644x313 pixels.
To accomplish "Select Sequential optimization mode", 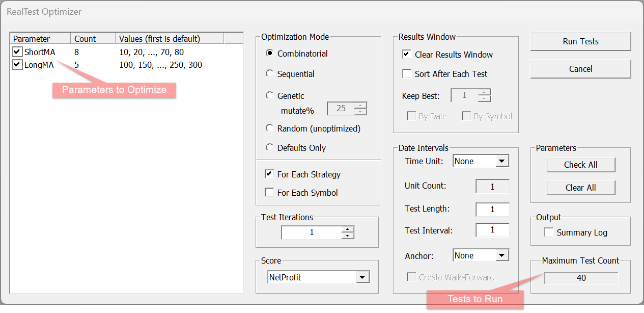I will pyautogui.click(x=270, y=74).
